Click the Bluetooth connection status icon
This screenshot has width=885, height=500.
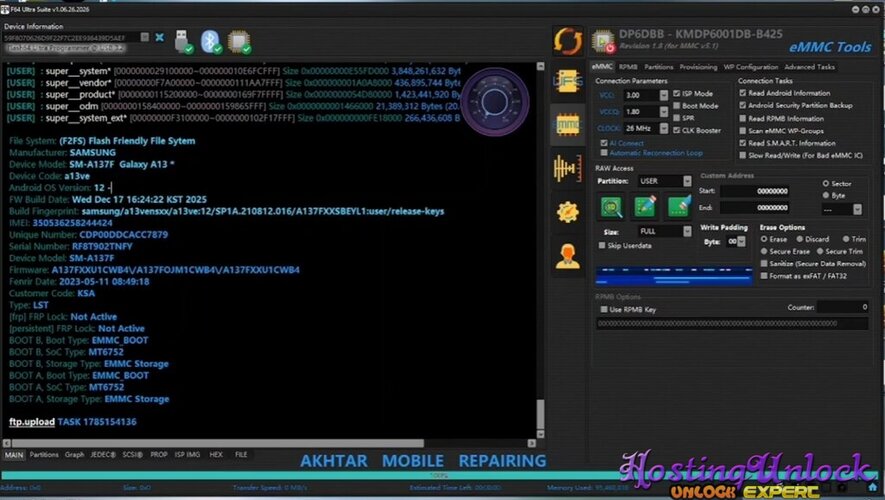211,42
